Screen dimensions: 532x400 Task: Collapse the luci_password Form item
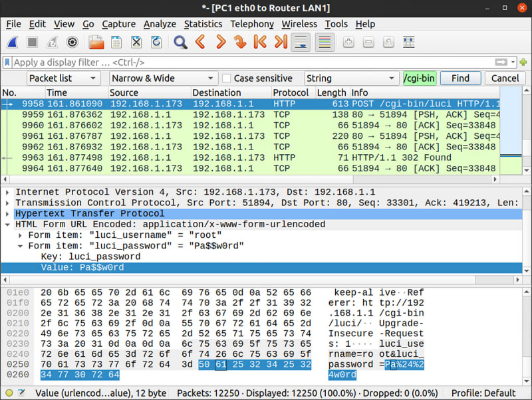tap(21, 246)
